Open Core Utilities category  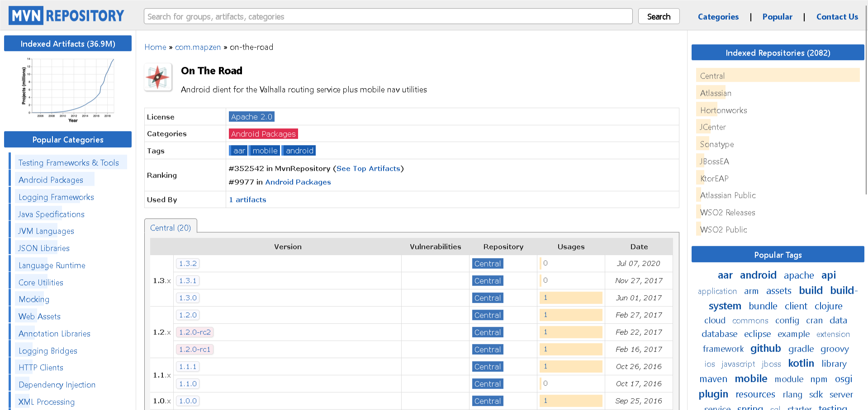tap(41, 283)
